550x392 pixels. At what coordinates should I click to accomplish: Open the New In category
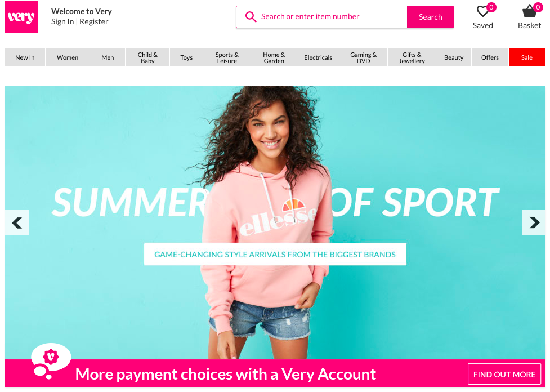pyautogui.click(x=25, y=57)
